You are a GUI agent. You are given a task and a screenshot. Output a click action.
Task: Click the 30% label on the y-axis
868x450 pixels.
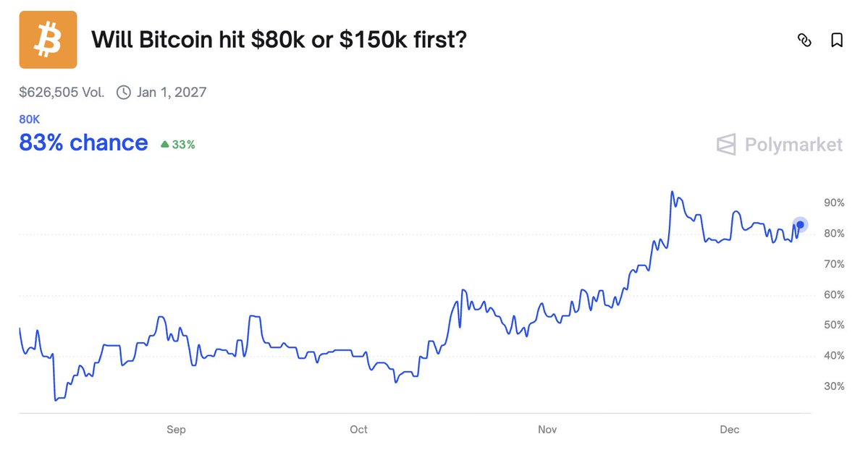(834, 386)
